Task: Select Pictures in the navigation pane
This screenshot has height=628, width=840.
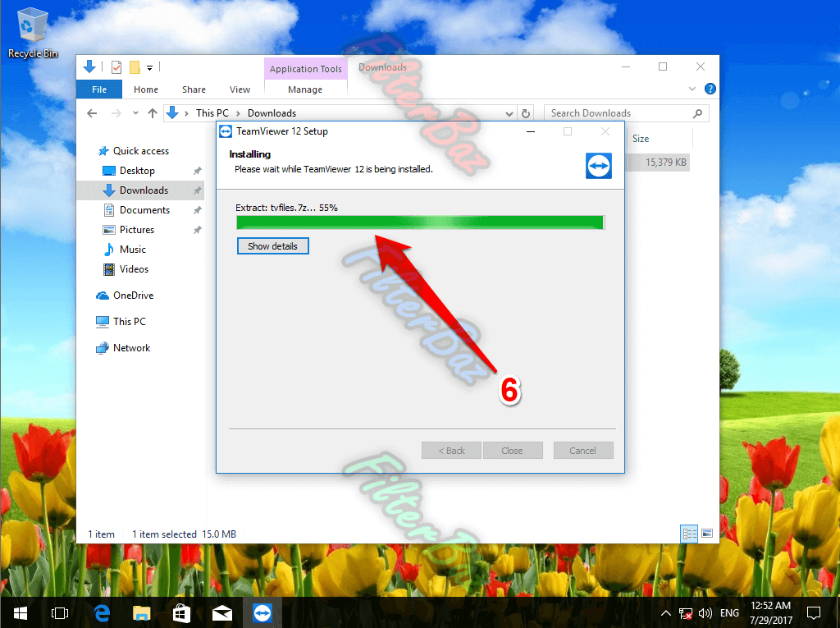Action: click(x=137, y=230)
